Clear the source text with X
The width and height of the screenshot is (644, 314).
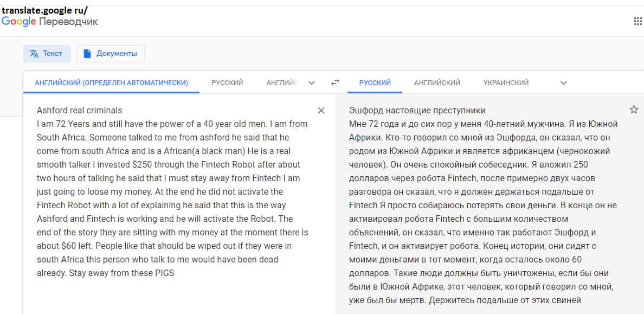coord(321,111)
